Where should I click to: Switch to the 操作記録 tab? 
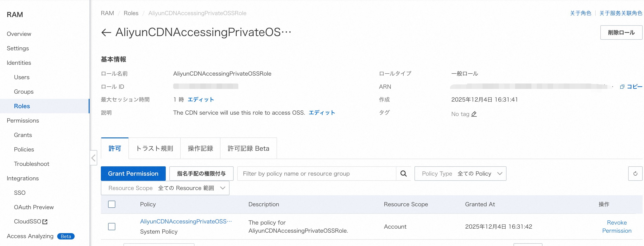click(x=200, y=149)
